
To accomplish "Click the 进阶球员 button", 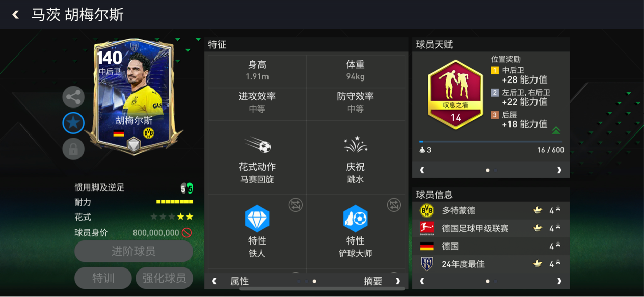I will click(133, 252).
